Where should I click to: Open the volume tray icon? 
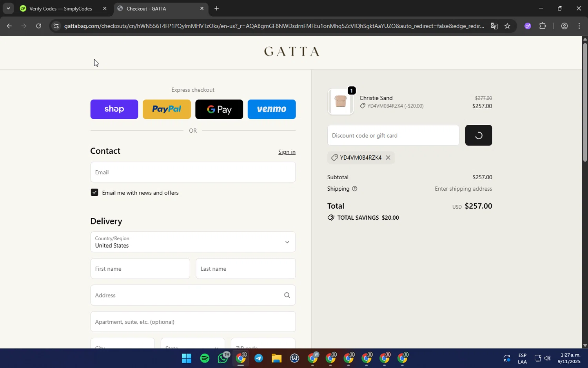(547, 358)
